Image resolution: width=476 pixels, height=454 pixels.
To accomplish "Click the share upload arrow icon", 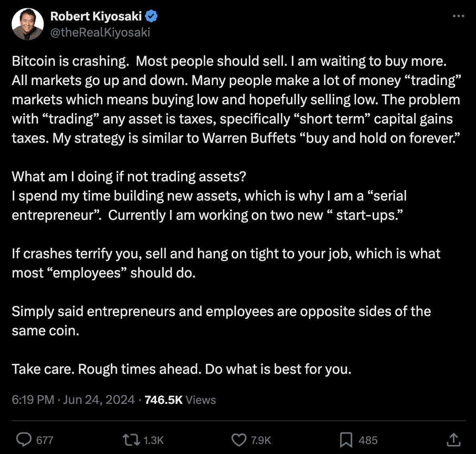I will click(x=454, y=440).
